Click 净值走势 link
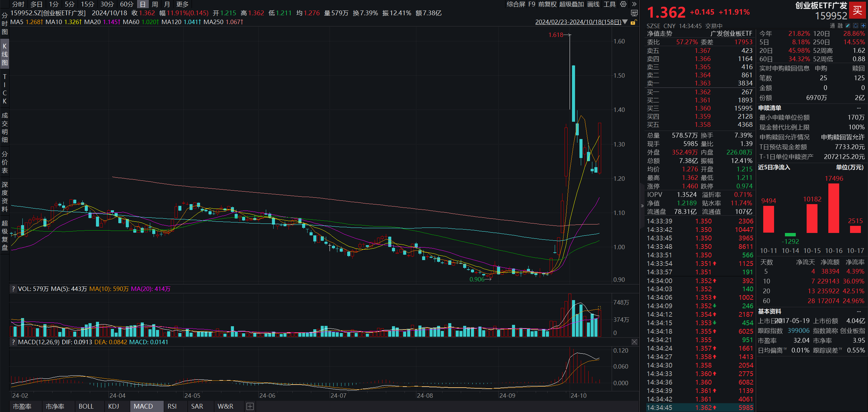Image resolution: width=868 pixels, height=412 pixels. click(x=659, y=34)
